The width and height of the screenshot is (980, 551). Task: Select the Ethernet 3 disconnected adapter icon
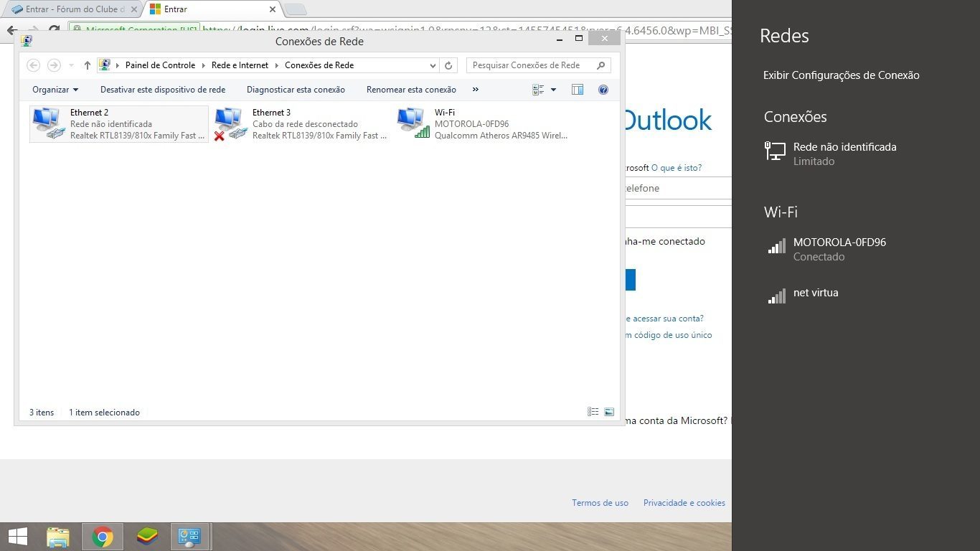(231, 123)
